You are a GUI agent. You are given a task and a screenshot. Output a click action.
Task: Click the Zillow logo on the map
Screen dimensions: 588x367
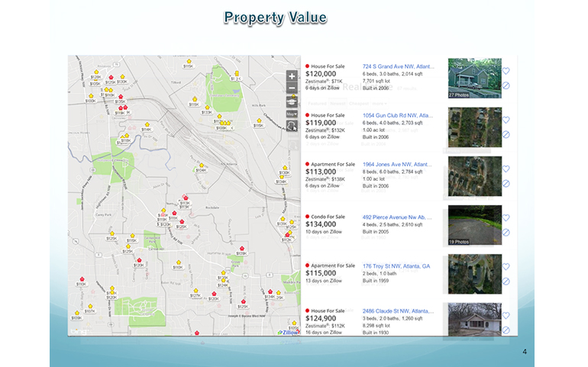(290, 333)
